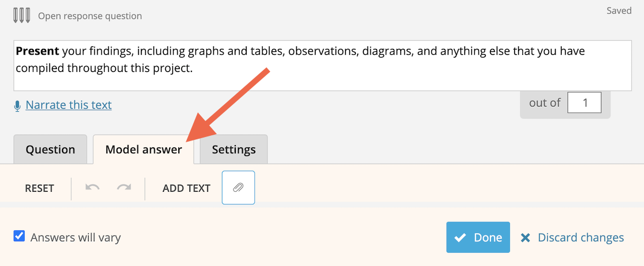
Task: Uncheck the Answers will vary checkbox
Action: click(x=19, y=237)
